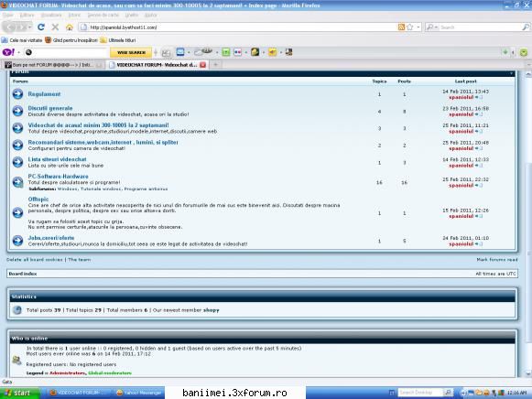Open newest member skopy profile

(211, 310)
